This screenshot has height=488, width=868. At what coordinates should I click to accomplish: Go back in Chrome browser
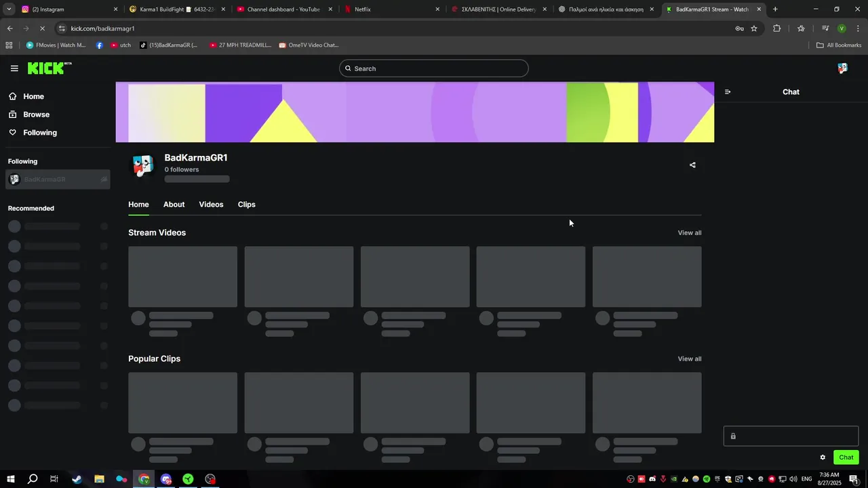[x=9, y=28]
